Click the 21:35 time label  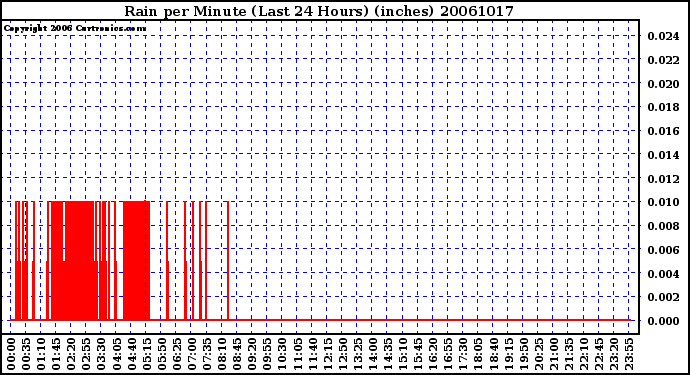[568, 354]
